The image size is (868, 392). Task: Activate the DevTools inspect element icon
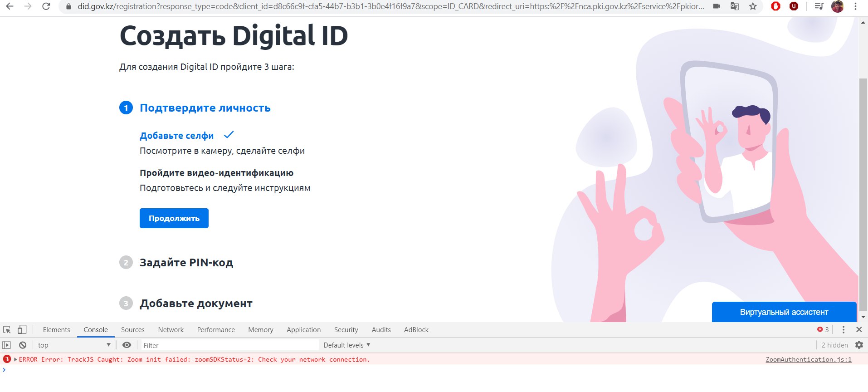click(x=7, y=330)
